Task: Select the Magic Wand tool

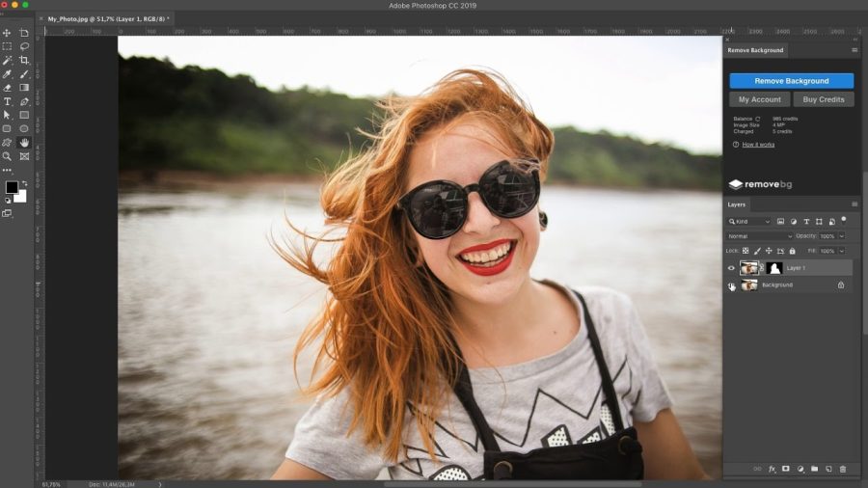Action: point(7,61)
